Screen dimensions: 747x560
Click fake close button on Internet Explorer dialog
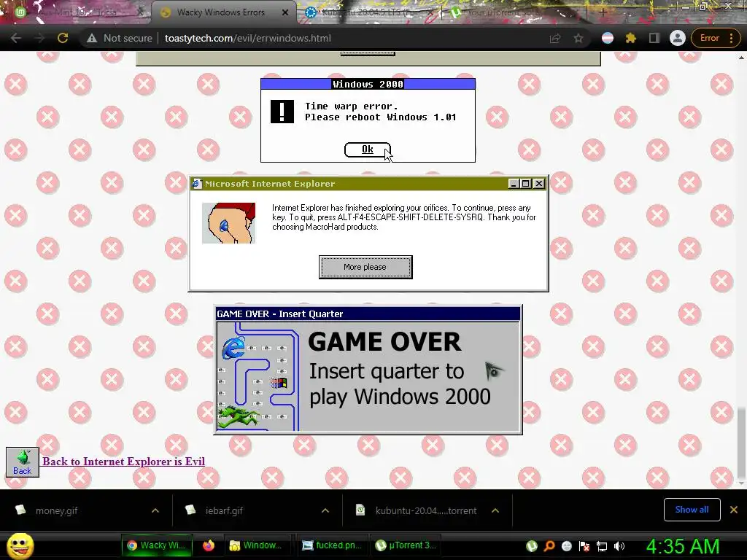pyautogui.click(x=539, y=184)
